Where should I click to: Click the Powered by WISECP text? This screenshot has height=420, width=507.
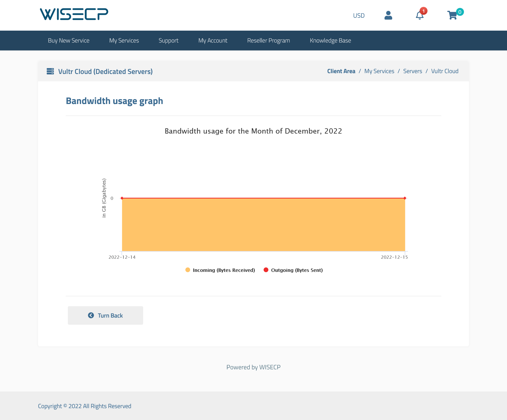coord(253,367)
